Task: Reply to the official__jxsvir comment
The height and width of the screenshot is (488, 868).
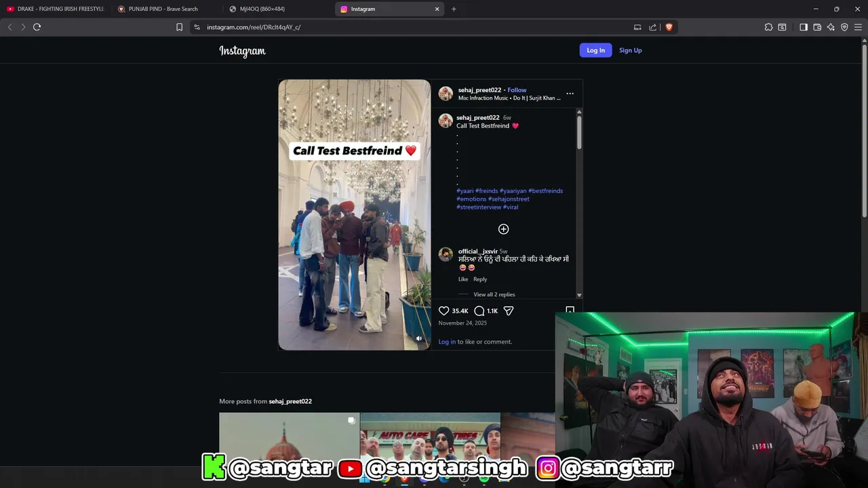Action: 480,279
